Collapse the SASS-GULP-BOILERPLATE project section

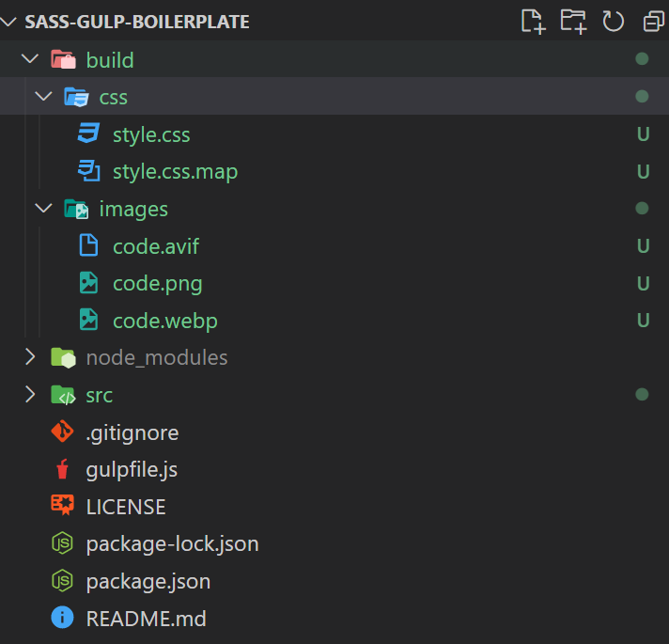(x=8, y=22)
